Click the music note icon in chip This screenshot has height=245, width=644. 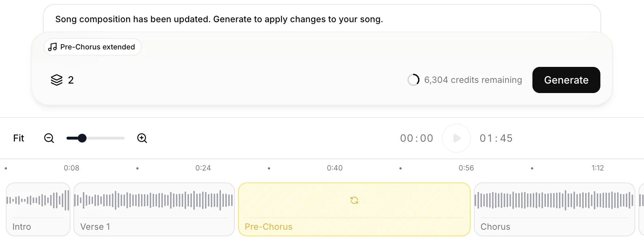[x=53, y=47]
